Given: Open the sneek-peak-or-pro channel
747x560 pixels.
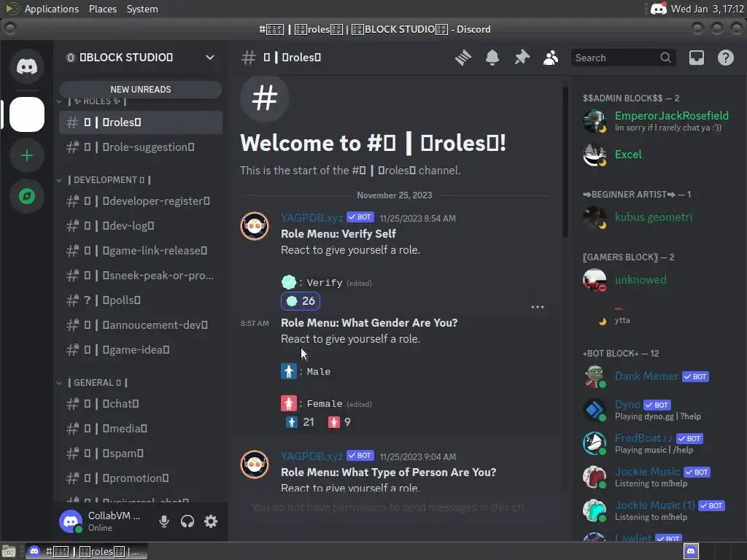Looking at the screenshot, I should 141,275.
